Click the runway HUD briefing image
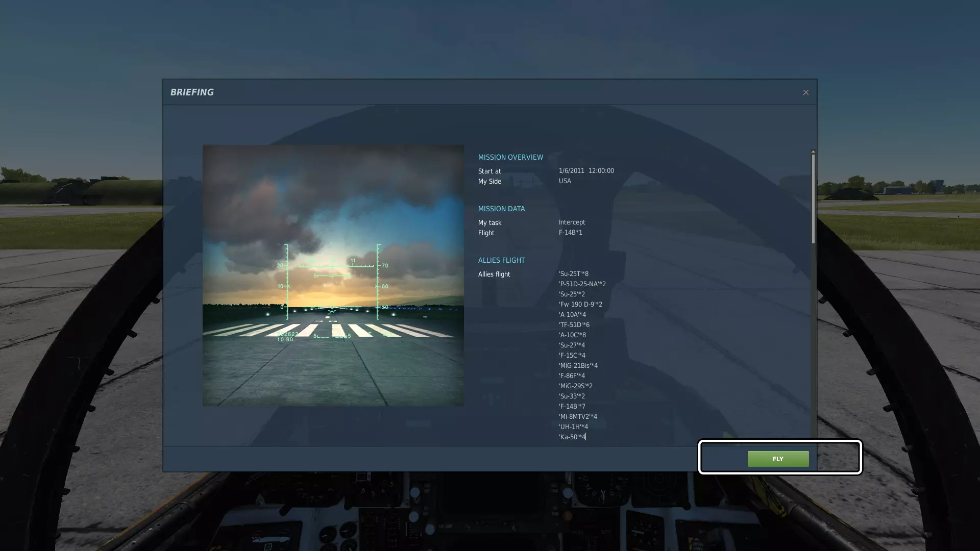The height and width of the screenshot is (551, 980). point(333,275)
